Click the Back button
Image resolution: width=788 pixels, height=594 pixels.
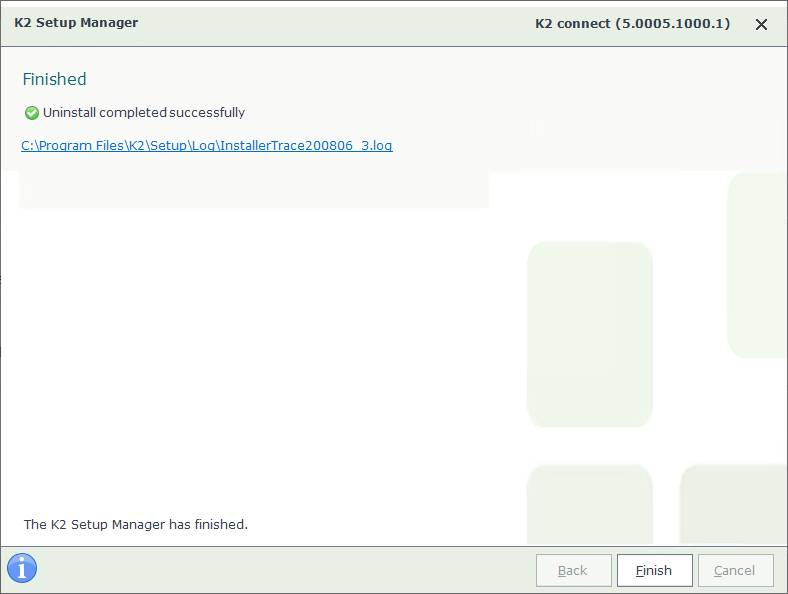coord(573,570)
